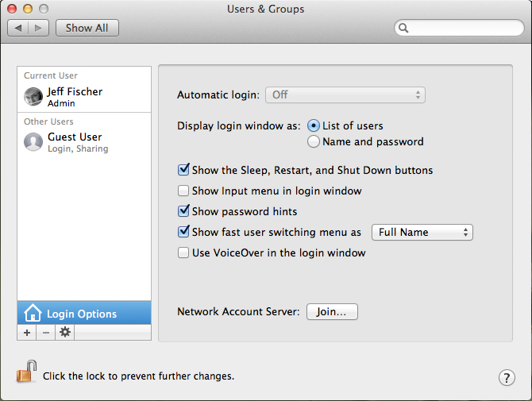Image resolution: width=532 pixels, height=401 pixels.
Task: Open help with question mark button
Action: point(507,378)
